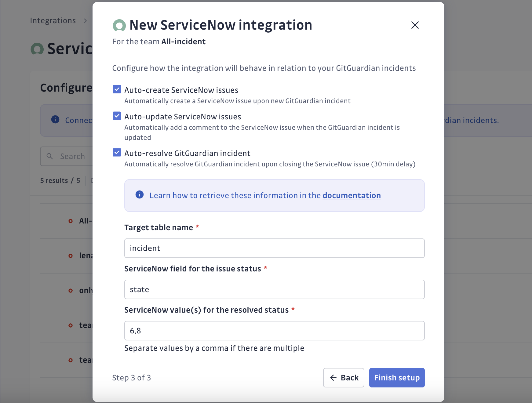The image size is (532, 403).
Task: Click 'Step 3 of 3' text
Action: [x=132, y=378]
